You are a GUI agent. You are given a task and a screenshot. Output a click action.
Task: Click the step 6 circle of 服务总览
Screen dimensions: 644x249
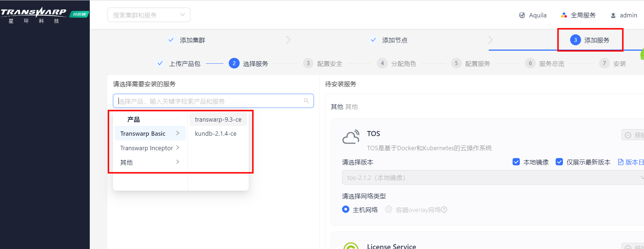click(x=530, y=63)
